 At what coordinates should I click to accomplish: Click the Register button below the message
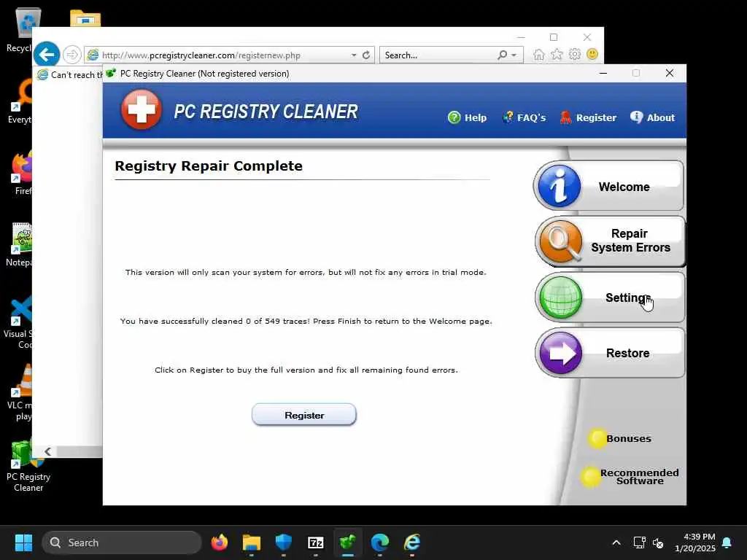coord(304,415)
